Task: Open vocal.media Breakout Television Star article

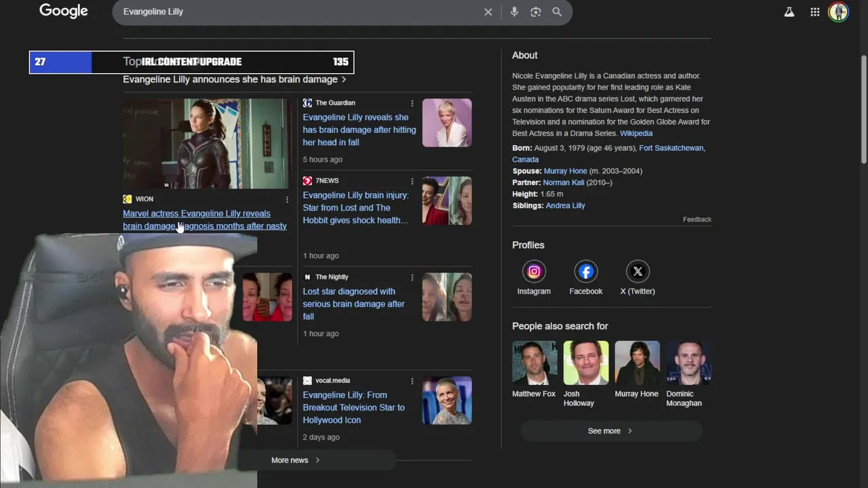Action: pyautogui.click(x=353, y=407)
